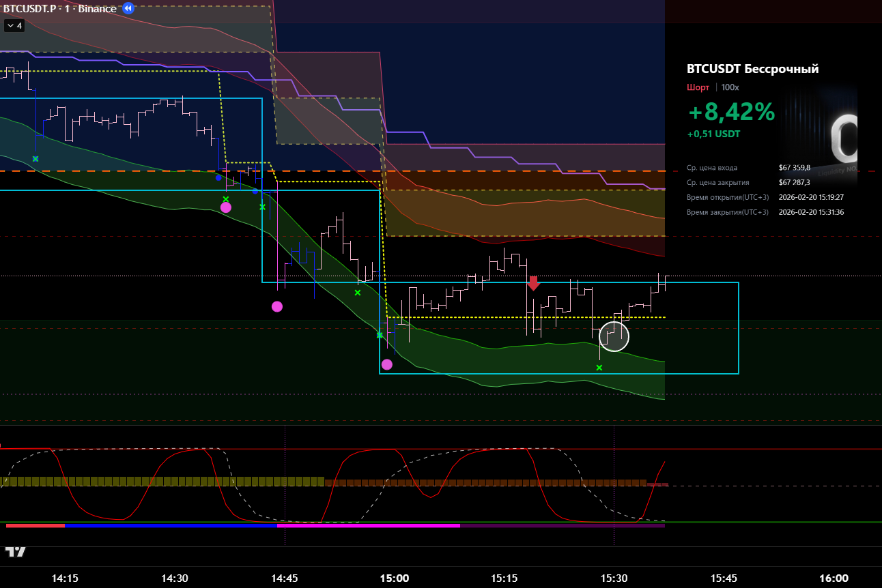The height and width of the screenshot is (588, 882).
Task: Click the white circle marker on chart
Action: pos(614,336)
